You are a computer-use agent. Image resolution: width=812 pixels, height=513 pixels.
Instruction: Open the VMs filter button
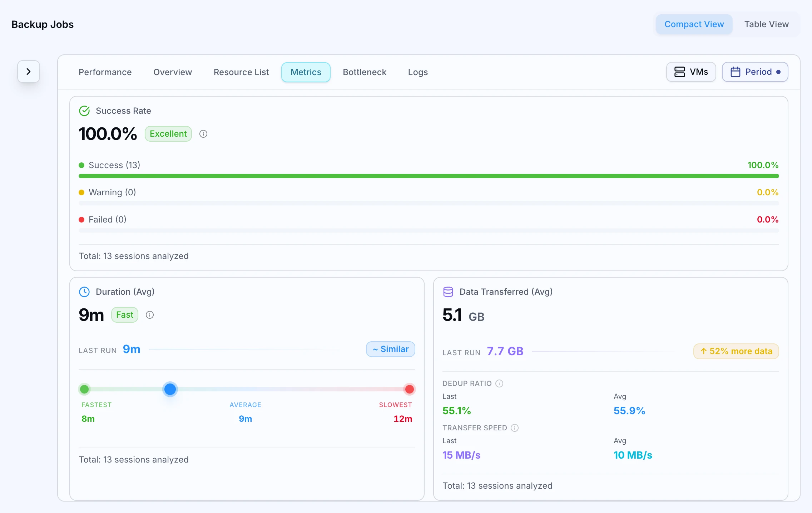tap(691, 72)
